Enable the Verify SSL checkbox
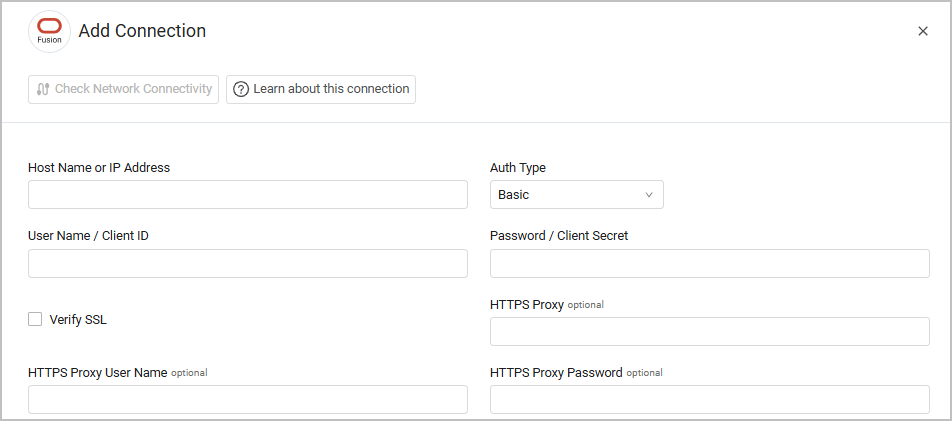Viewport: 952px width, 421px height. pos(35,320)
